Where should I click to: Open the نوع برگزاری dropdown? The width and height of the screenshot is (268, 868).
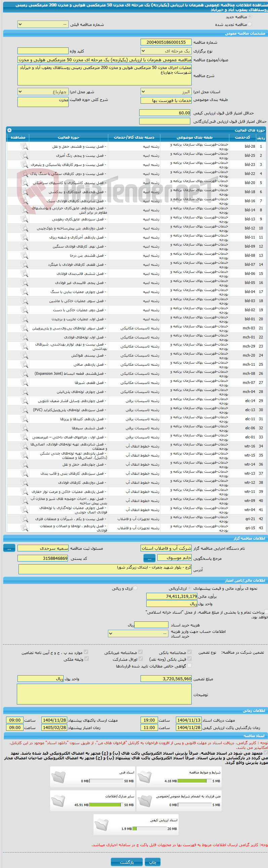pyautogui.click(x=166, y=51)
